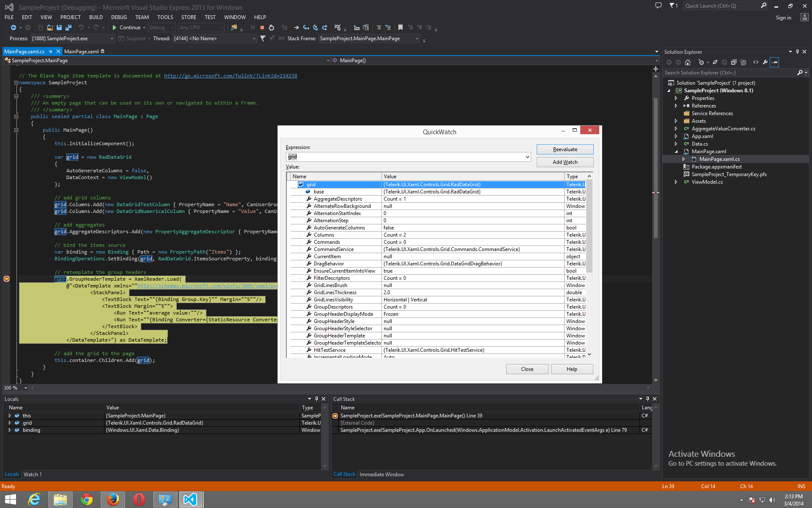The width and height of the screenshot is (812, 508).
Task: Open the QuickWatch Expression dropdown
Action: [x=527, y=157]
